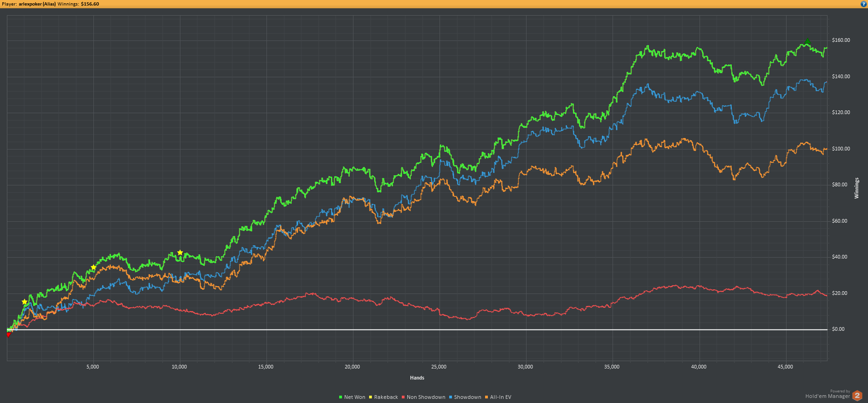Click the Winnings axis title

856,188
